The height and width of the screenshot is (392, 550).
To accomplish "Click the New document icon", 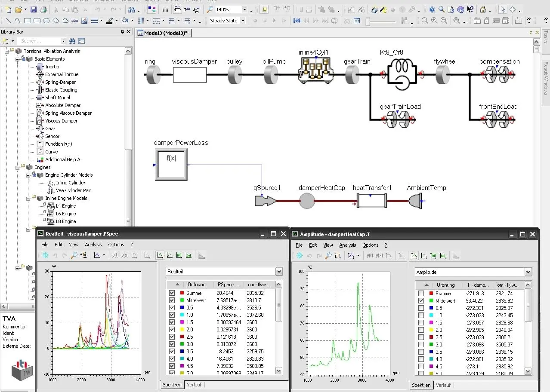I will [8, 9].
